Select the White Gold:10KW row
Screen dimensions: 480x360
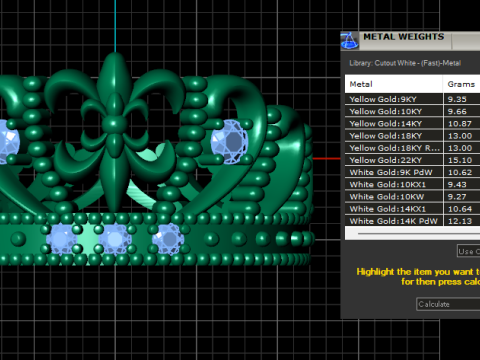pos(412,197)
